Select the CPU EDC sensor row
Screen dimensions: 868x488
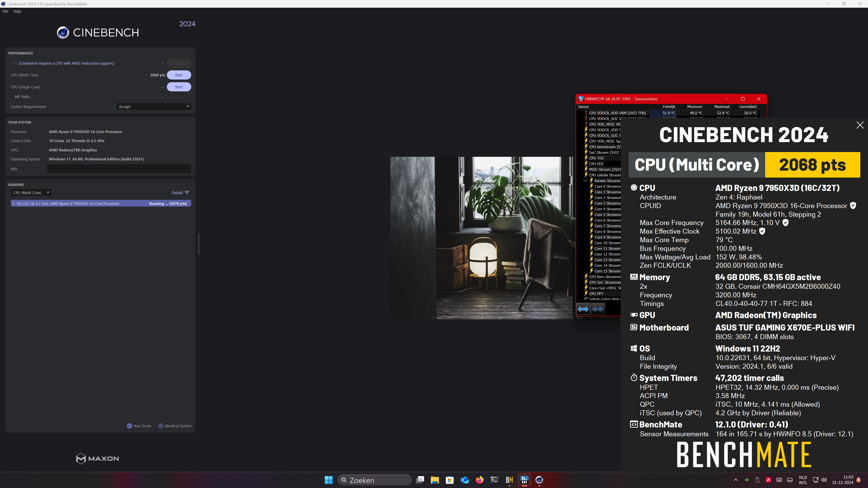[597, 164]
